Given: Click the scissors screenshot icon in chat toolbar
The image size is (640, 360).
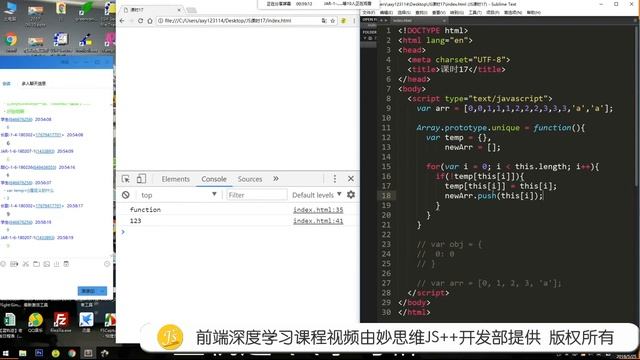Looking at the screenshot, I should [x=26, y=264].
